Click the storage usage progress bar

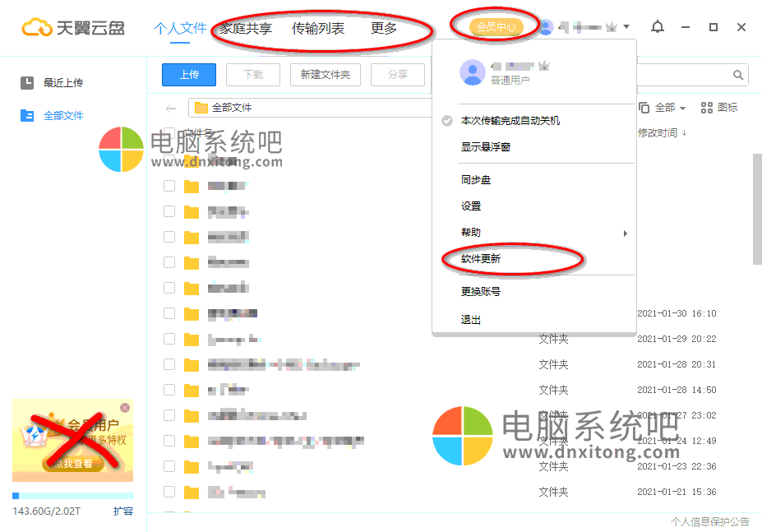[72, 496]
